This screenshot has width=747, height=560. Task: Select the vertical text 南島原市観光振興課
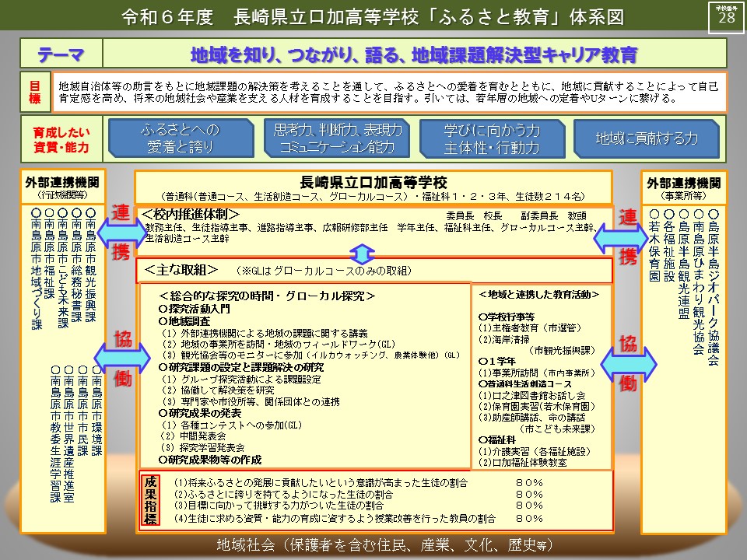tap(90, 265)
